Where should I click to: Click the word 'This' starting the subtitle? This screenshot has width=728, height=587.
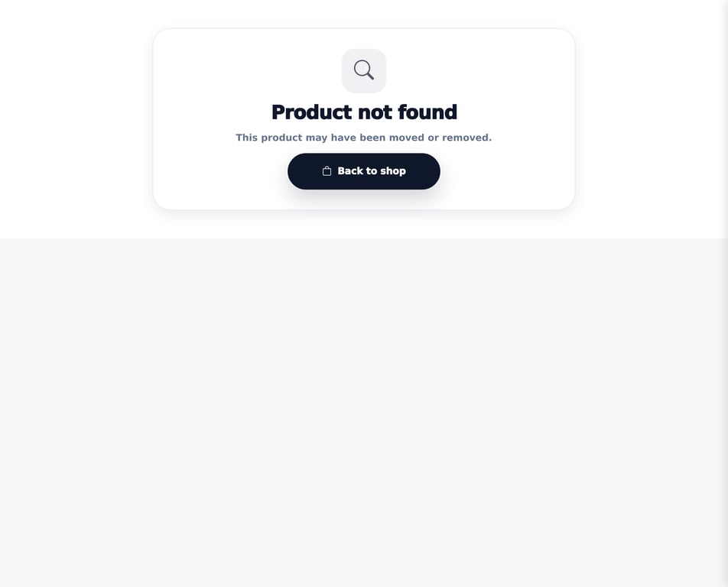246,138
